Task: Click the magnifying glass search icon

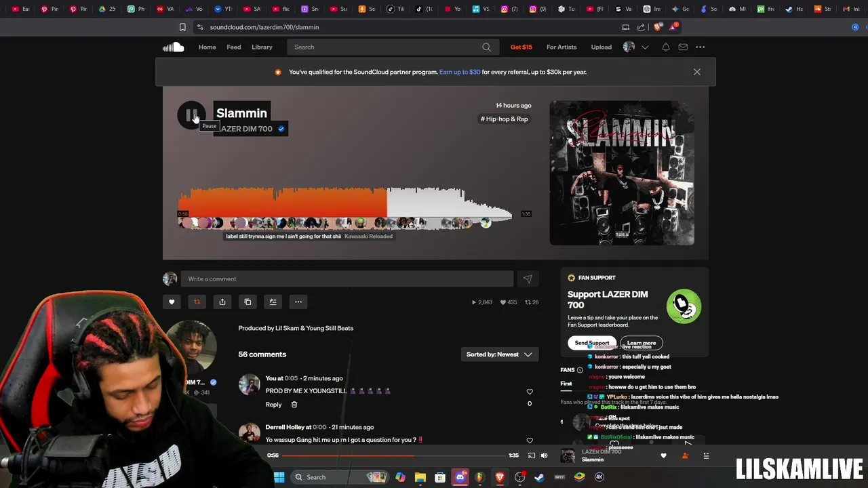Action: coord(487,47)
